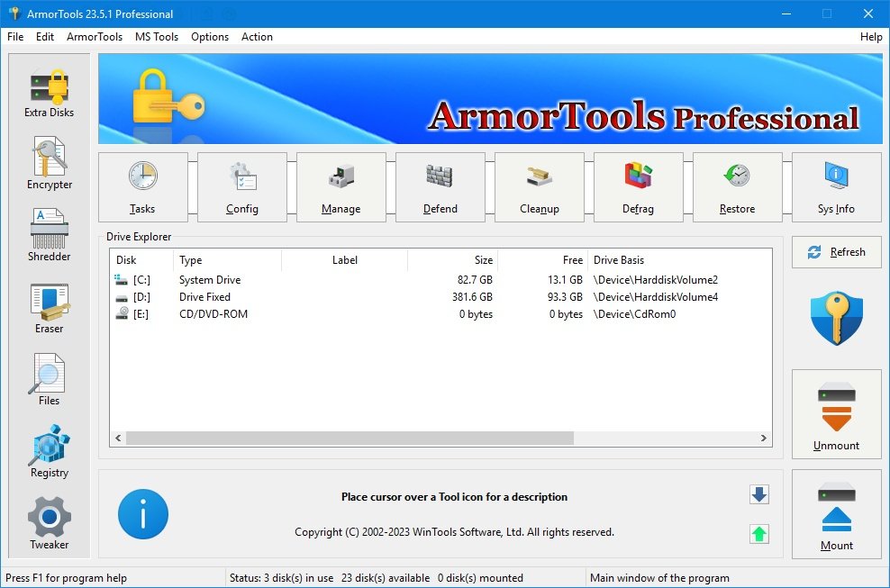
Task: Open the Options menu
Action: tap(210, 37)
